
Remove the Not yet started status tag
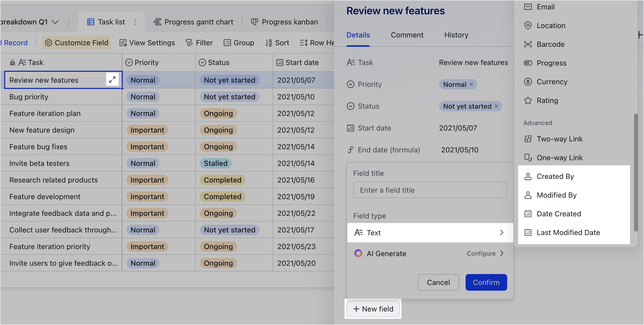click(x=496, y=106)
